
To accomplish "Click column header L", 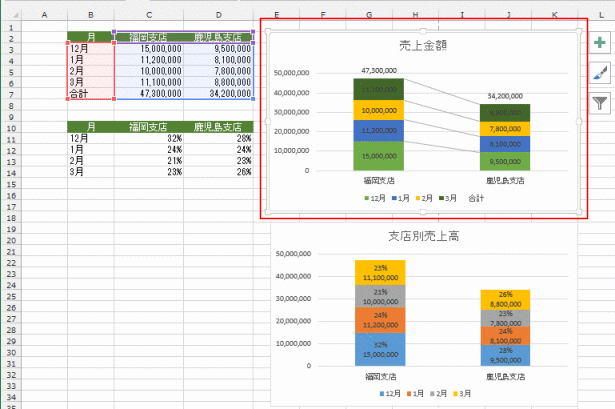I will 601,15.
